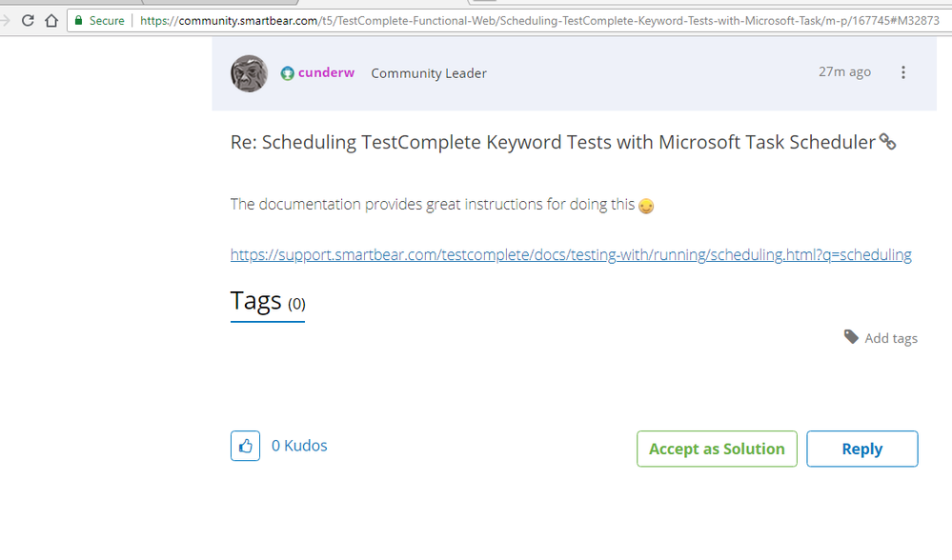The width and height of the screenshot is (952, 560).
Task: Click the tag icon beside Add tags
Action: click(x=851, y=337)
